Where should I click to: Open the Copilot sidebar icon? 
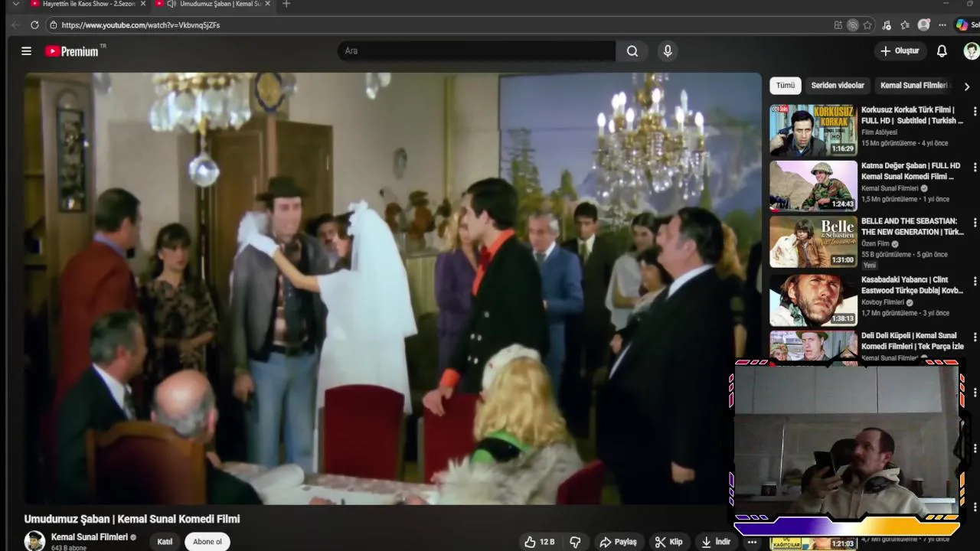(x=962, y=25)
